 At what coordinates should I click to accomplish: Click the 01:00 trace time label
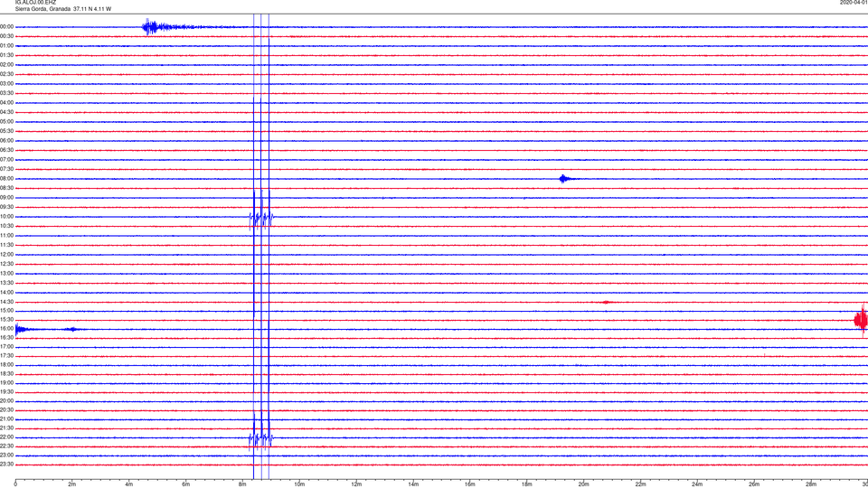pyautogui.click(x=6, y=46)
